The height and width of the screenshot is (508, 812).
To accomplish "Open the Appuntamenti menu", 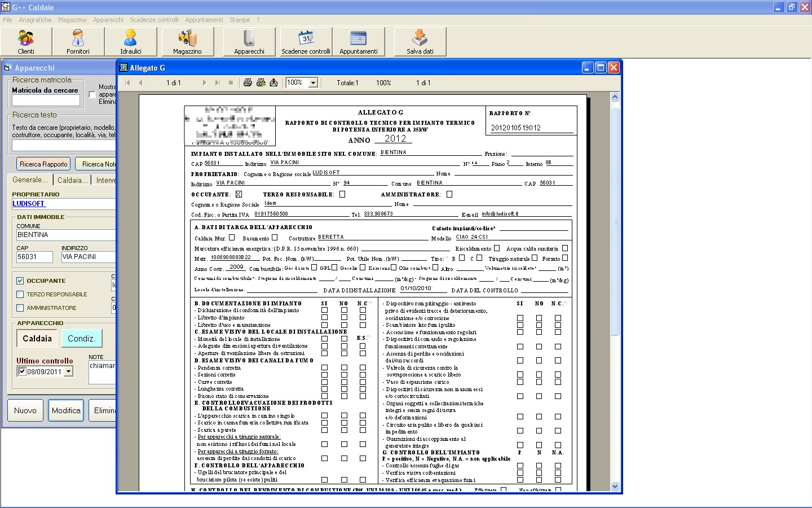I will (x=204, y=20).
